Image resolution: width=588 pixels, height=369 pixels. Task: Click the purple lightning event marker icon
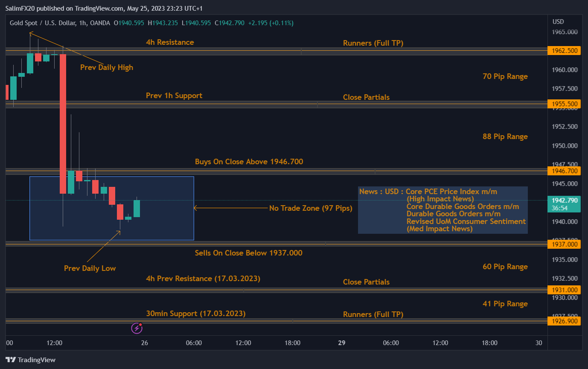click(x=136, y=328)
